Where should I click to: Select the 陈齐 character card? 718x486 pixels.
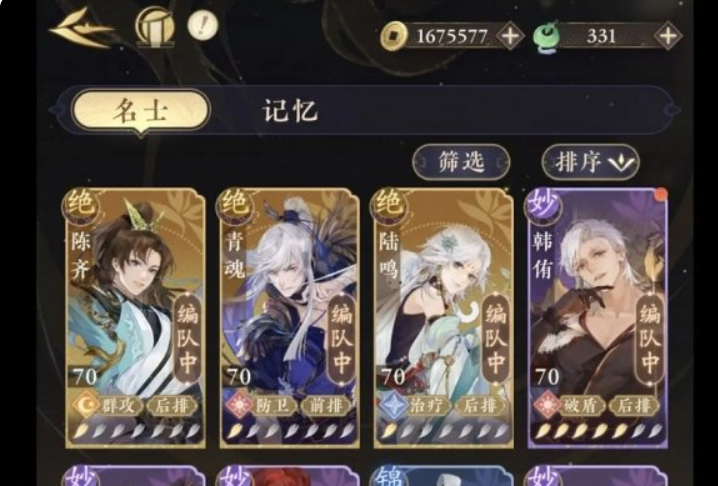pos(134,317)
